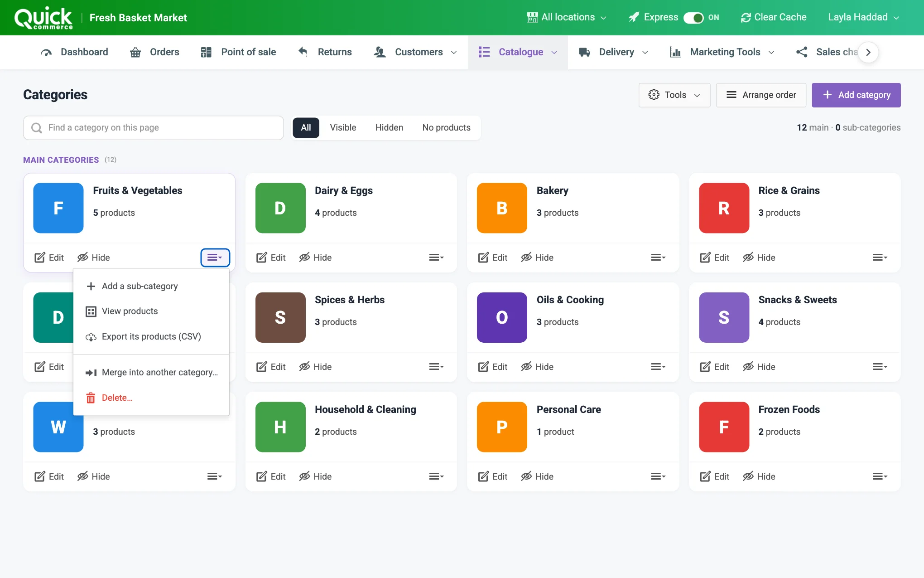Toggle the Express switch off
Screen dimensions: 924x578
pyautogui.click(x=693, y=18)
